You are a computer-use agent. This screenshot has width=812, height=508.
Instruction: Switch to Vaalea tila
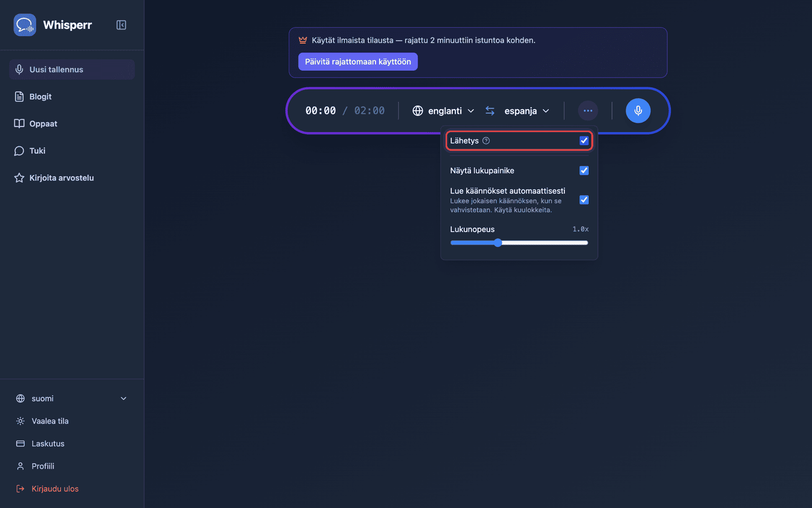[x=72, y=421]
